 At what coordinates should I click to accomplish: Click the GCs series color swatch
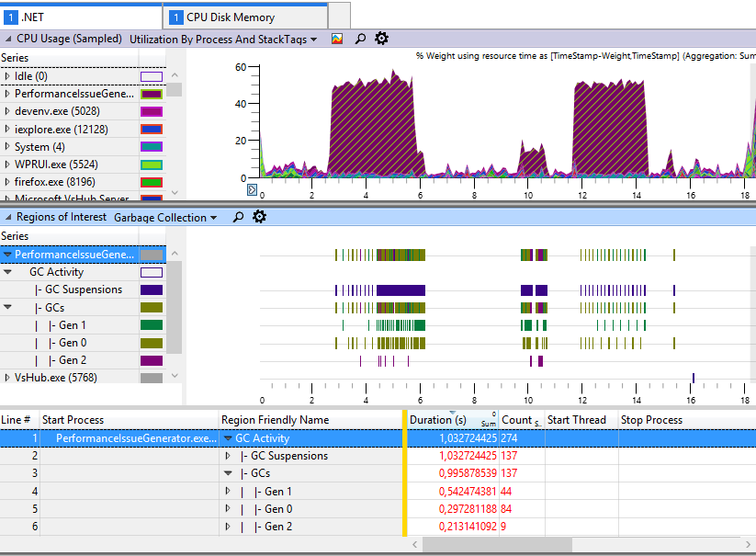tap(152, 308)
